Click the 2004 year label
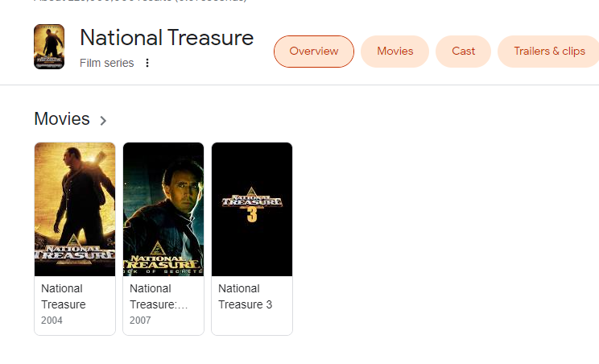 [52, 321]
